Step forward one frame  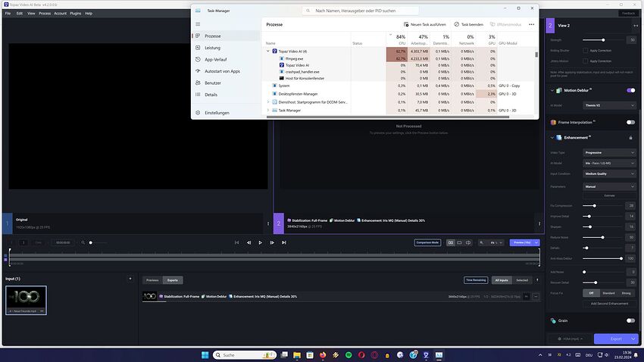click(x=272, y=242)
